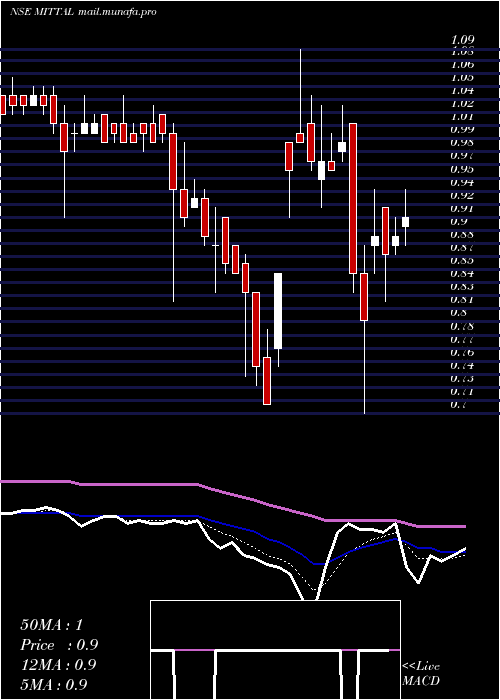Click the 1.02 price axis label
Screen dimensions: 500x700
(462, 104)
